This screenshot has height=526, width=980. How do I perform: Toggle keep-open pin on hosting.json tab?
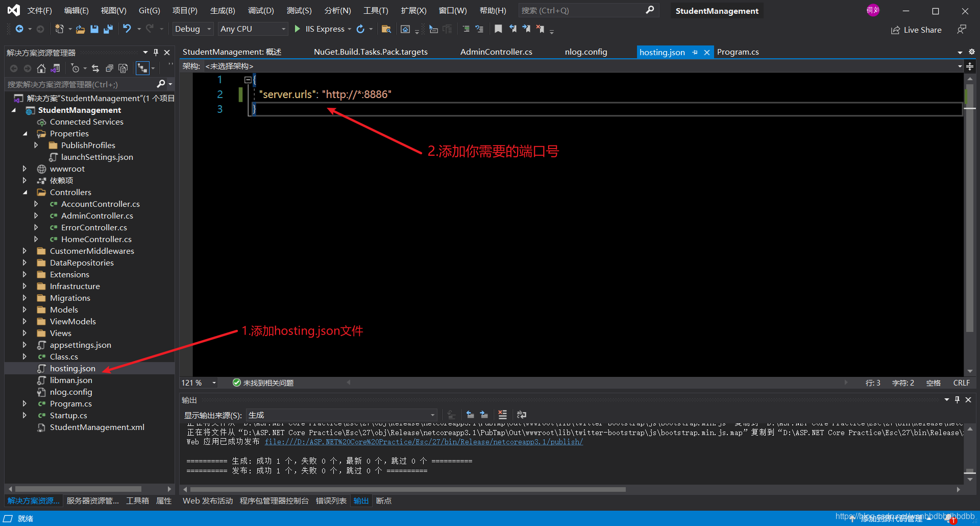695,52
